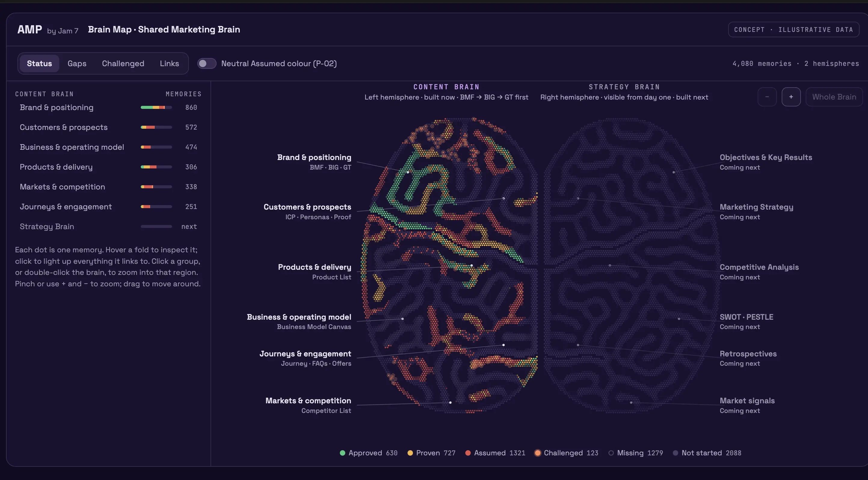Click the Whole Brain button
Screen dimensions: 868x480
pyautogui.click(x=834, y=97)
